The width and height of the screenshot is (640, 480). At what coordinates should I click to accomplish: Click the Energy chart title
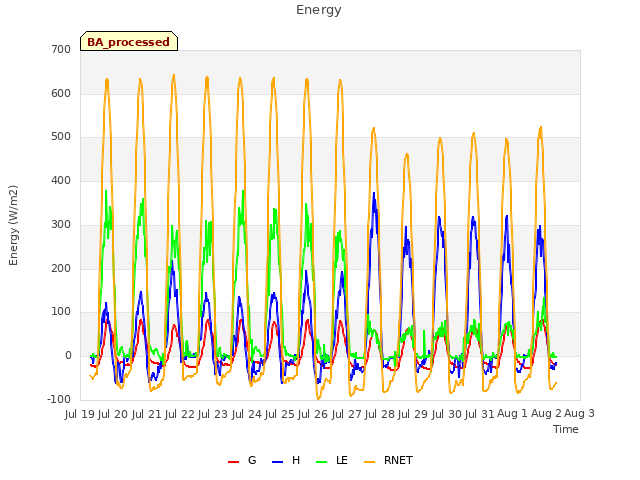[319, 10]
